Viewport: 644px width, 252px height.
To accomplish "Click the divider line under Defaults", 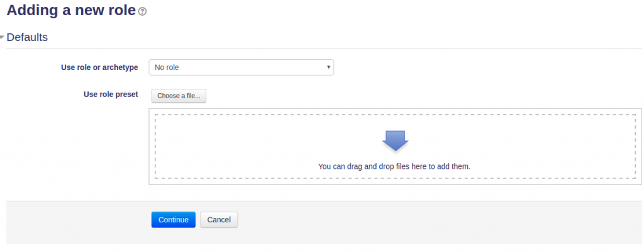I will [x=324, y=48].
